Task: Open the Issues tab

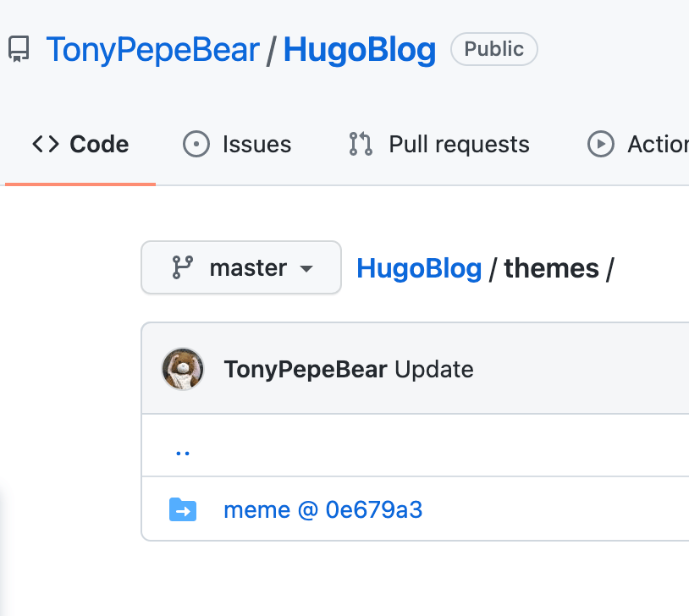Action: pos(237,144)
